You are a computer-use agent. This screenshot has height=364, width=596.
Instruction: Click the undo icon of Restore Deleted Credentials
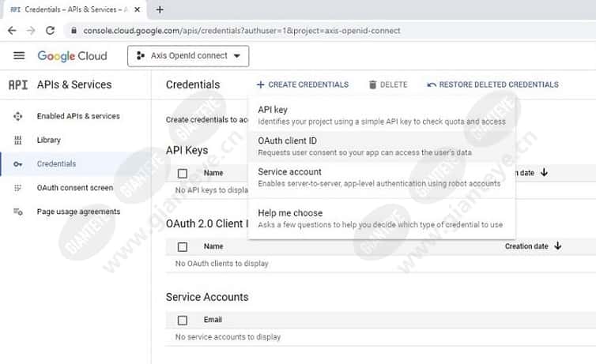tap(431, 84)
